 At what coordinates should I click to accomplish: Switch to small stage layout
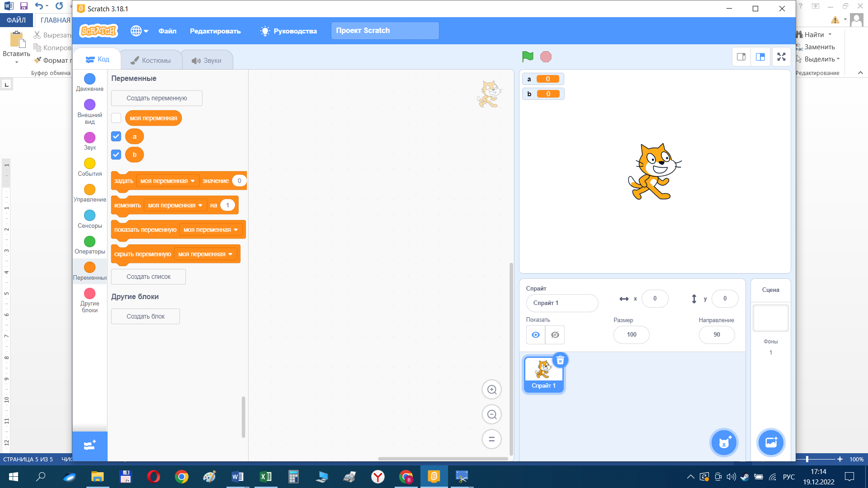(x=741, y=57)
